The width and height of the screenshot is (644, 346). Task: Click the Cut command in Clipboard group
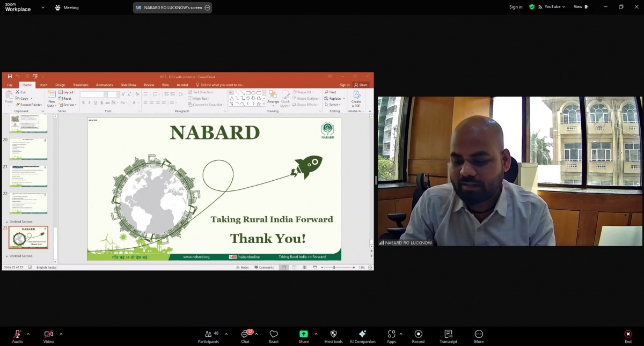(20, 92)
